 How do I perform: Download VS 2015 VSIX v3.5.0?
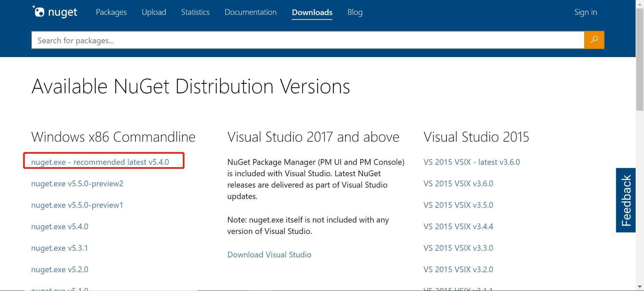click(x=458, y=205)
